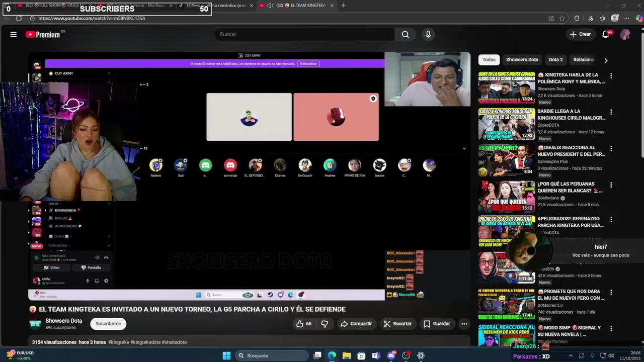Open a new browser tab with plus

coord(343,6)
